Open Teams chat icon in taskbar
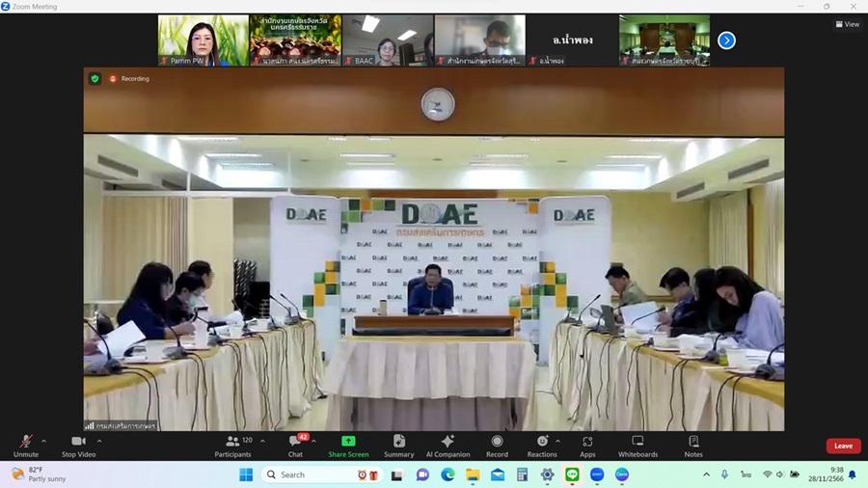Image resolution: width=868 pixels, height=488 pixels. [x=422, y=474]
